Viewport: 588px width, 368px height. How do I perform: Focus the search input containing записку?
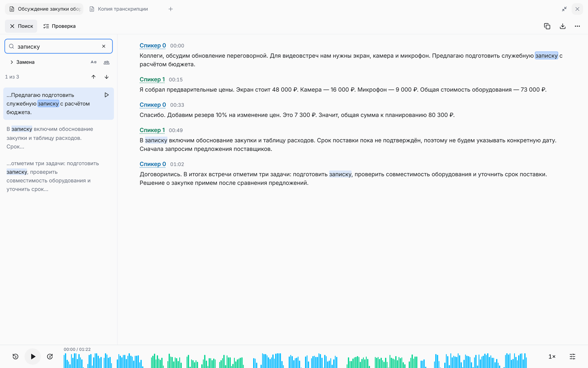point(58,46)
